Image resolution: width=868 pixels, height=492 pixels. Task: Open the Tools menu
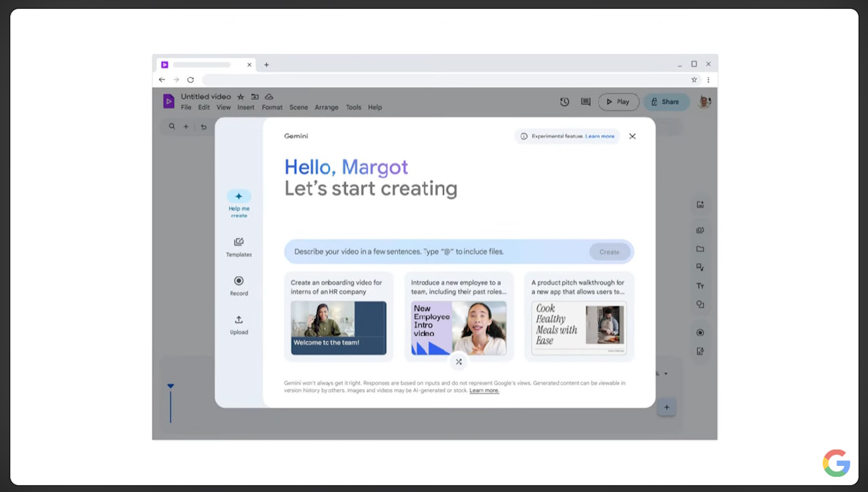click(353, 107)
